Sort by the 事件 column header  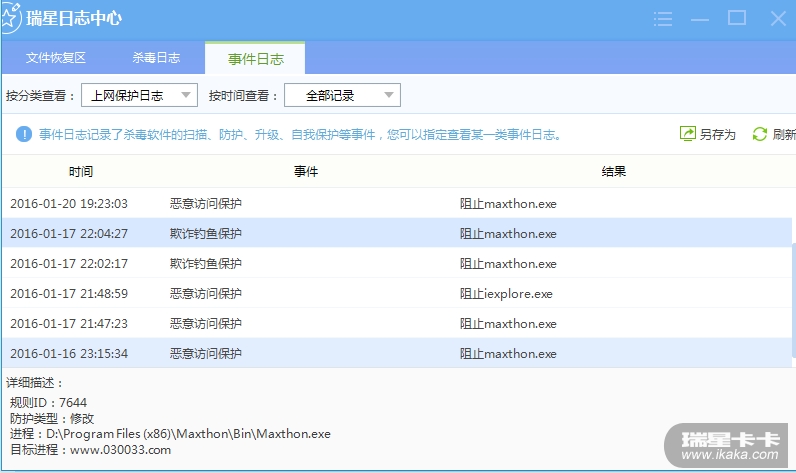[x=306, y=172]
